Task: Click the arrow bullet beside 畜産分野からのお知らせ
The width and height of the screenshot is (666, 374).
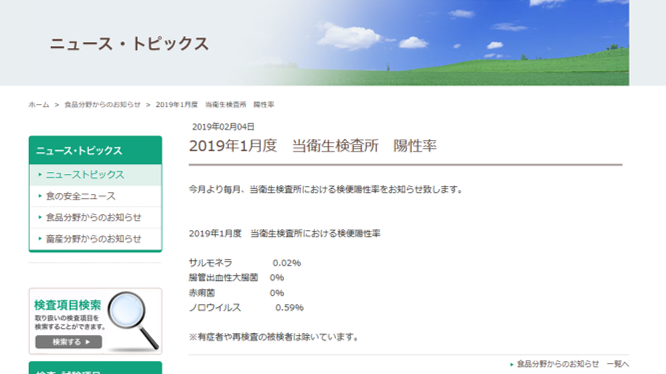Action: [x=40, y=239]
